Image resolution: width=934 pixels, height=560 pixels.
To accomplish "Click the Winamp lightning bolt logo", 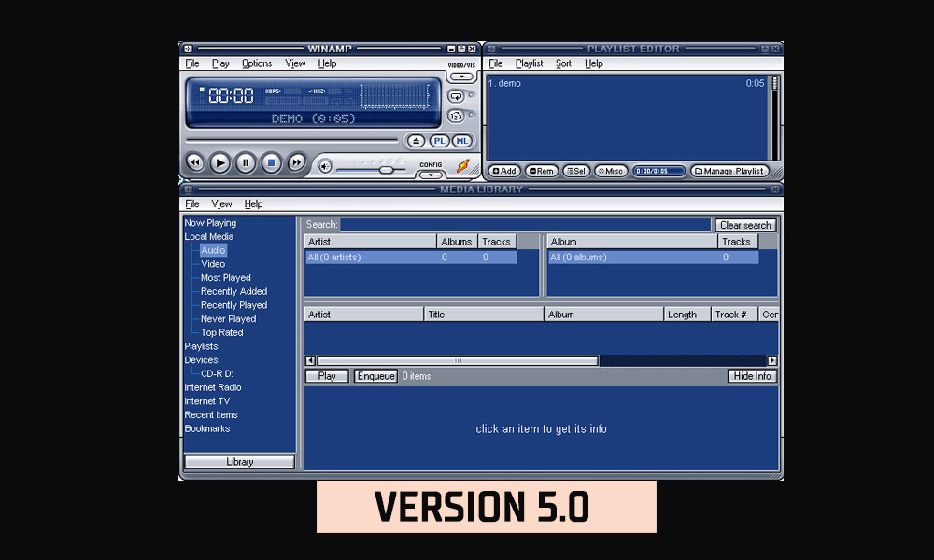I will coord(463,166).
